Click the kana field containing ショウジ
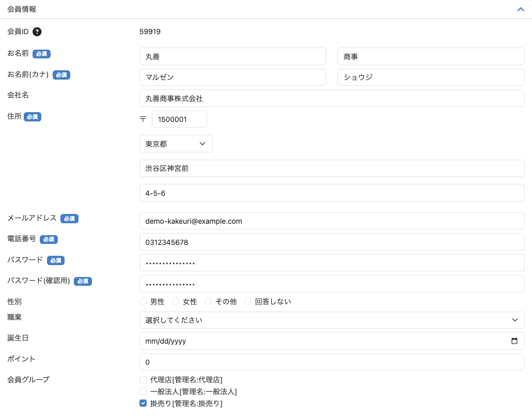The height and width of the screenshot is (416, 532). [431, 78]
